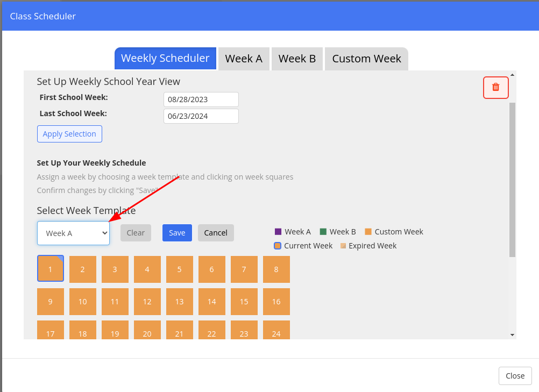Click the vertical scrollbar thumb
This screenshot has width=539, height=392.
pos(512,180)
